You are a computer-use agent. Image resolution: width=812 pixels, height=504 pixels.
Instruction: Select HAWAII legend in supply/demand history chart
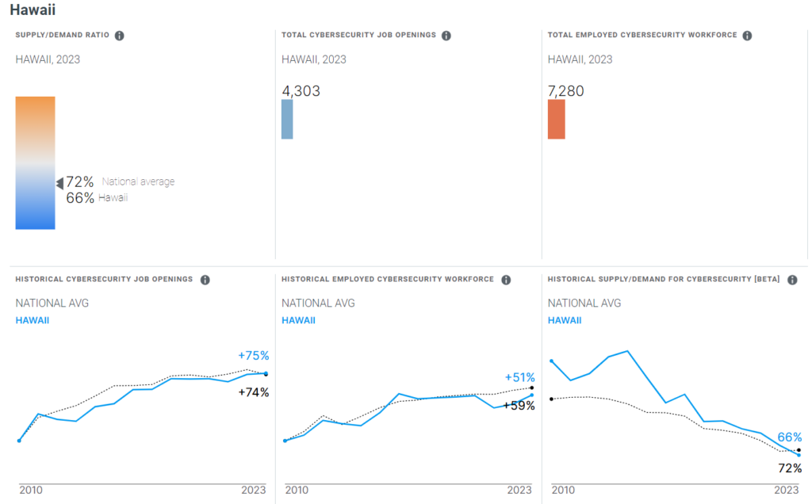[565, 320]
